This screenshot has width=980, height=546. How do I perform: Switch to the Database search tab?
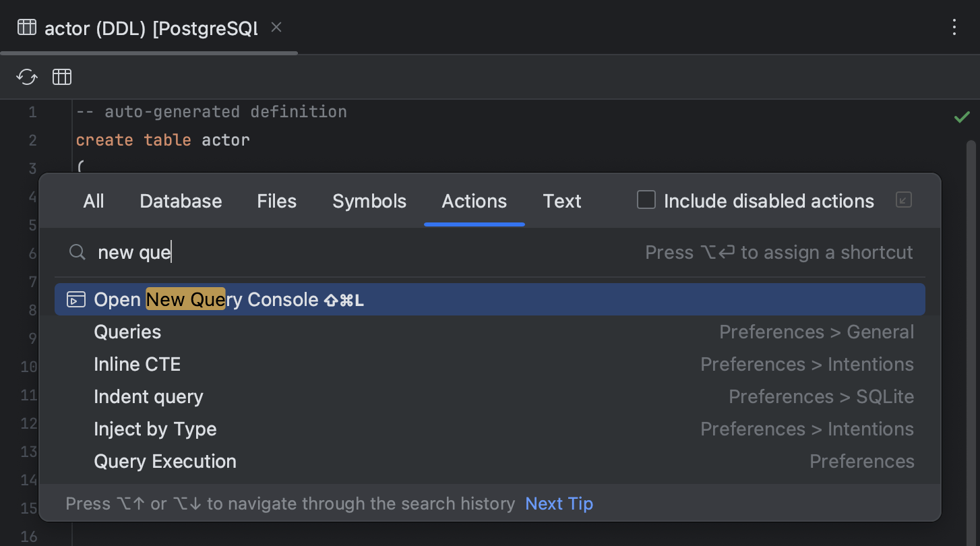click(x=181, y=201)
